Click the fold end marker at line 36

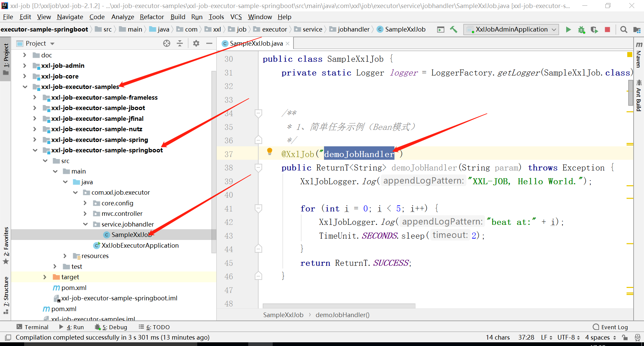tap(258, 140)
